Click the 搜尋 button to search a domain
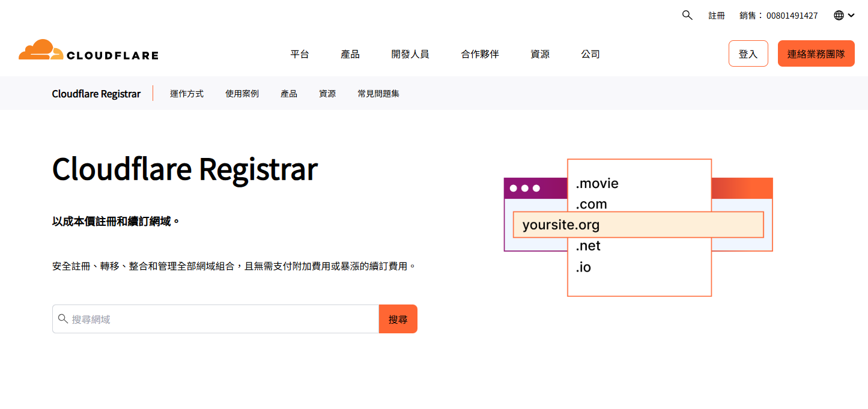868x409 pixels. coord(398,319)
